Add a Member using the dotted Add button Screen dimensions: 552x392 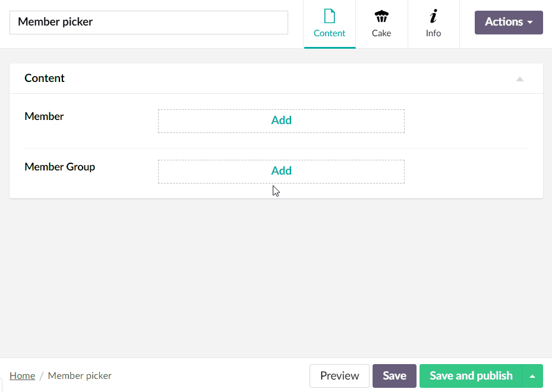[281, 120]
